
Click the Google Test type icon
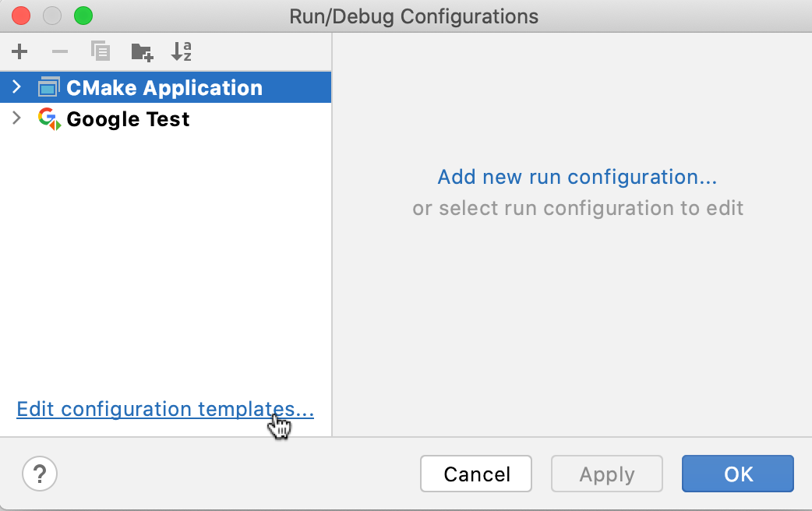point(48,118)
